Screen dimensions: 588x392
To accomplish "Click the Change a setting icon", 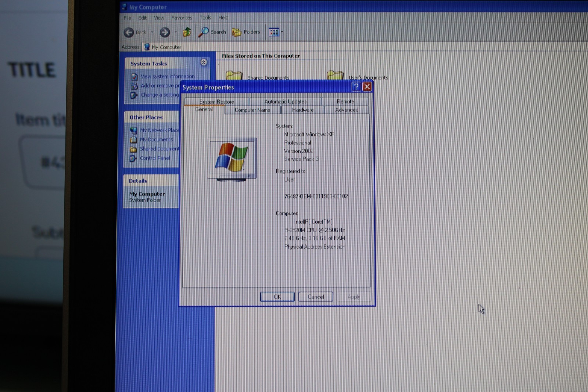I will point(134,95).
